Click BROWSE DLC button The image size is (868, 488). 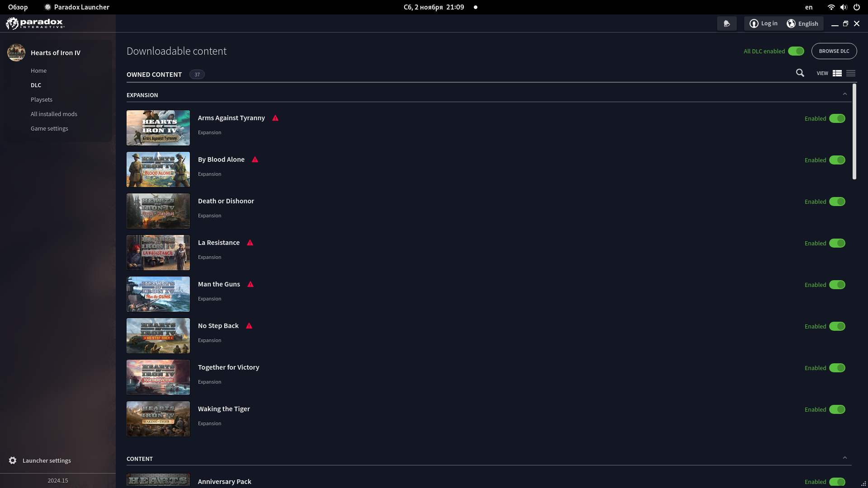pyautogui.click(x=834, y=51)
